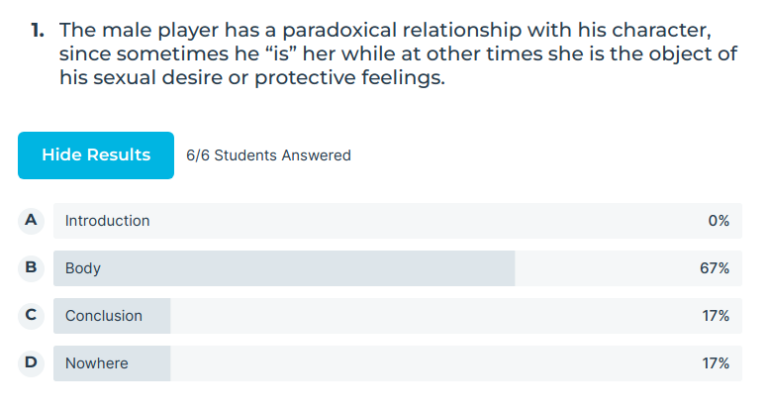Click the 17% result for Nowhere
768x409 pixels.
point(715,363)
